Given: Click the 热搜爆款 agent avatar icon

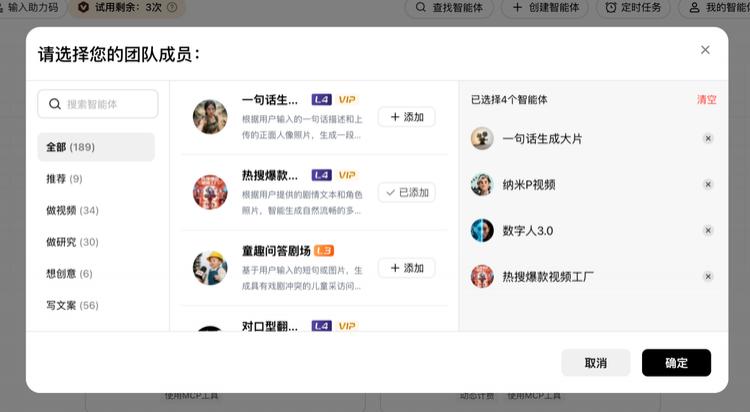Looking at the screenshot, I should (x=210, y=192).
